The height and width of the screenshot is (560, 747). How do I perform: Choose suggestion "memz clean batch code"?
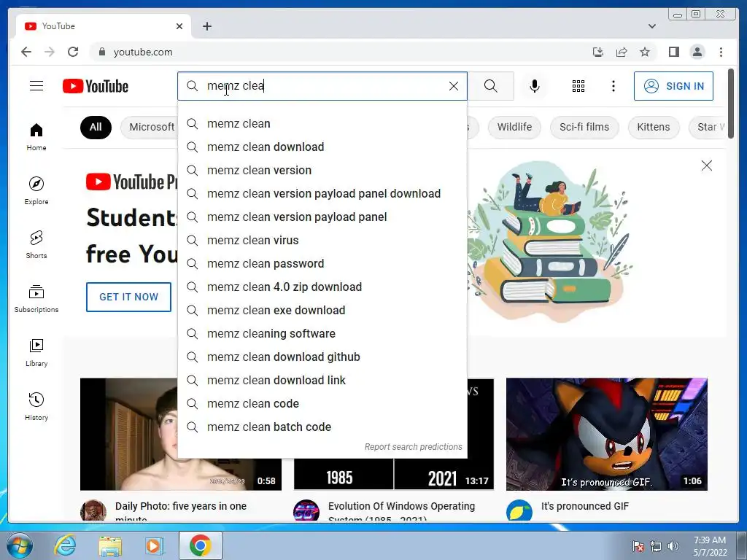322,427
